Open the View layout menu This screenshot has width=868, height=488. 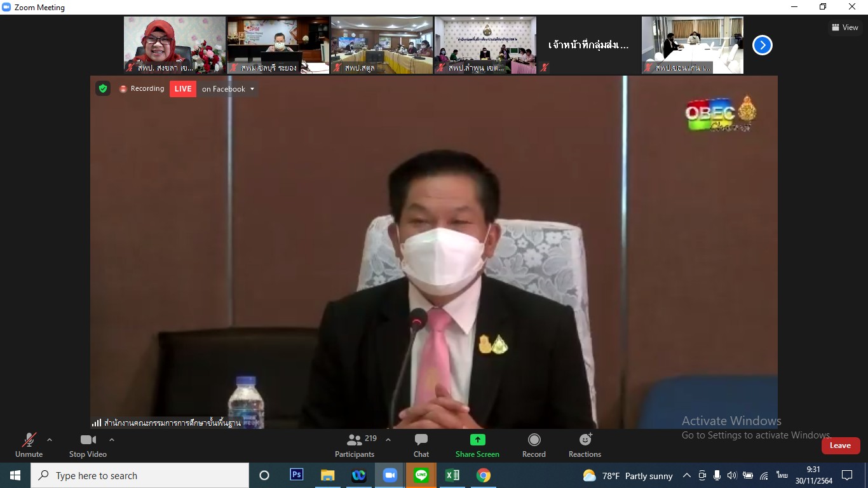click(845, 27)
